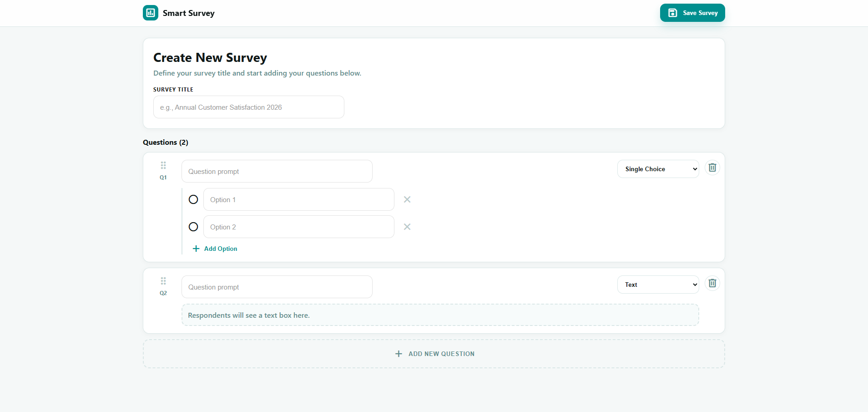Viewport: 868px width, 412px height.
Task: Click the Option 1 text field
Action: (x=298, y=199)
